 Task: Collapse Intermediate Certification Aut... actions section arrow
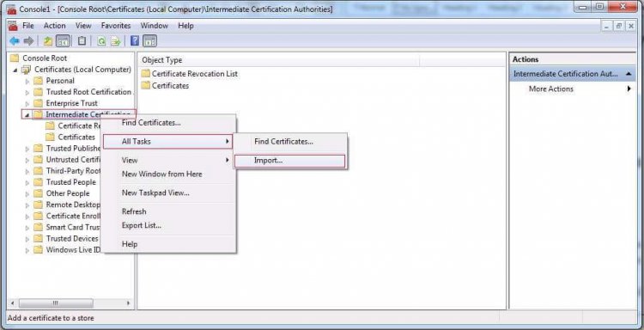(x=629, y=74)
